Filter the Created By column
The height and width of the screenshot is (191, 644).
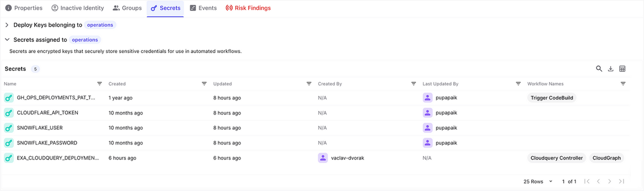point(414,83)
